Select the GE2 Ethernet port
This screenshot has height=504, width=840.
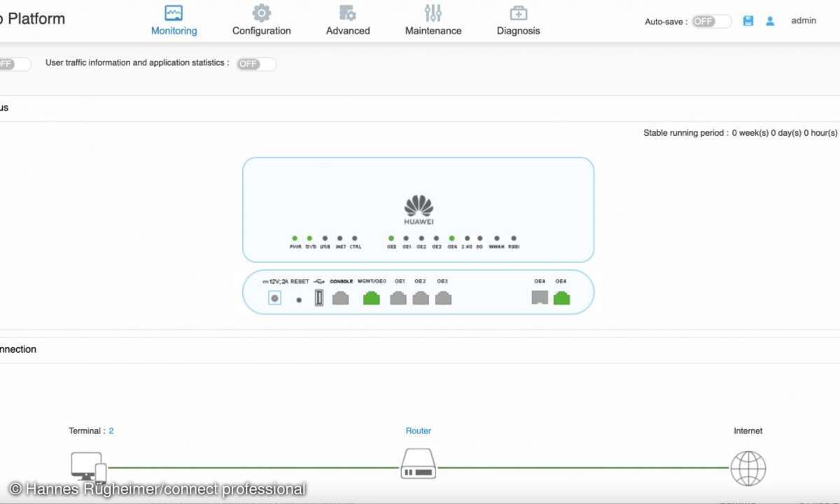point(421,298)
